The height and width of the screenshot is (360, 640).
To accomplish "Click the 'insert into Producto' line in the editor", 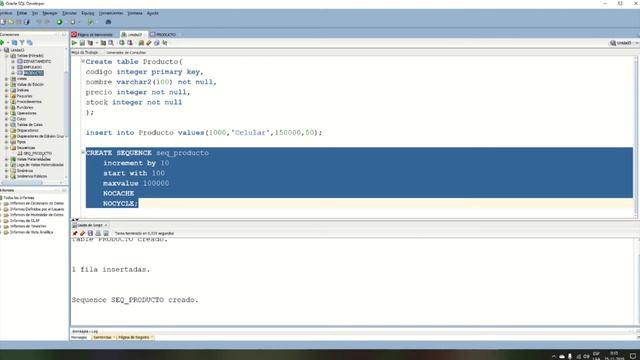I will (204, 133).
